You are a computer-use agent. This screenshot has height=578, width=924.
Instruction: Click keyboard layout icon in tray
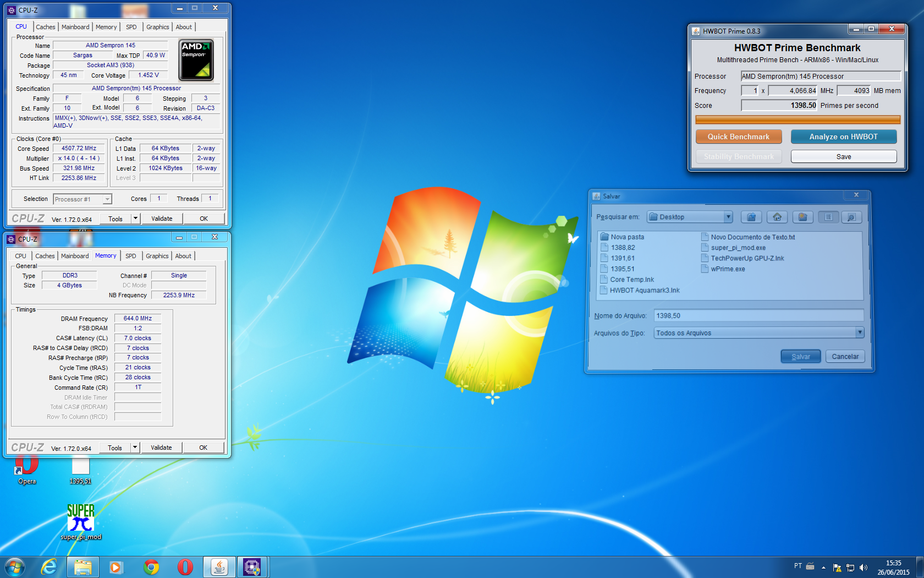click(x=810, y=566)
